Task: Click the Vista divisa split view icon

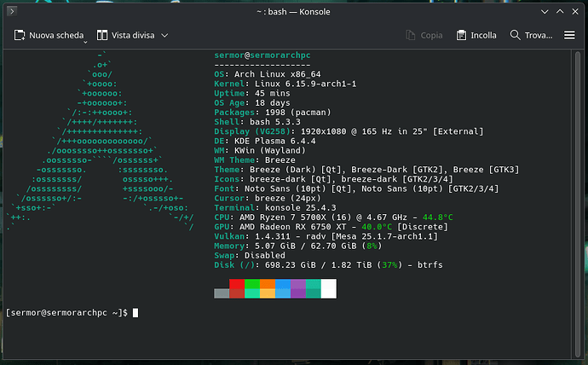Action: point(102,35)
